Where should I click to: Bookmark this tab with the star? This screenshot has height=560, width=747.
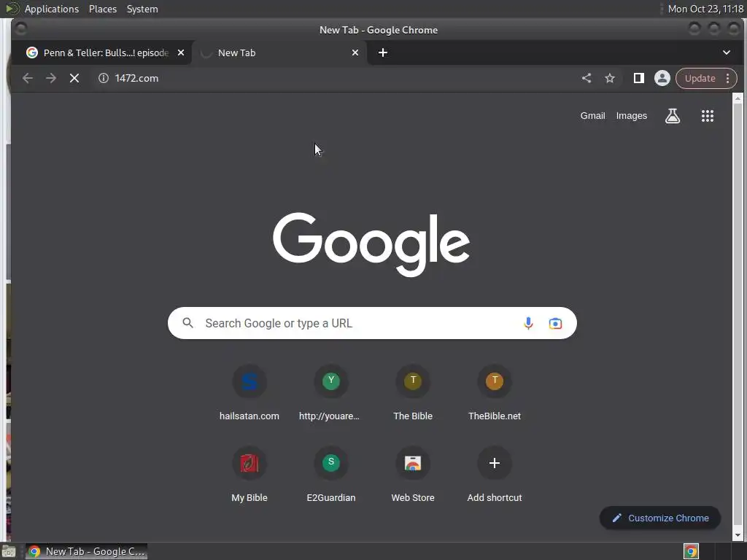tap(610, 78)
